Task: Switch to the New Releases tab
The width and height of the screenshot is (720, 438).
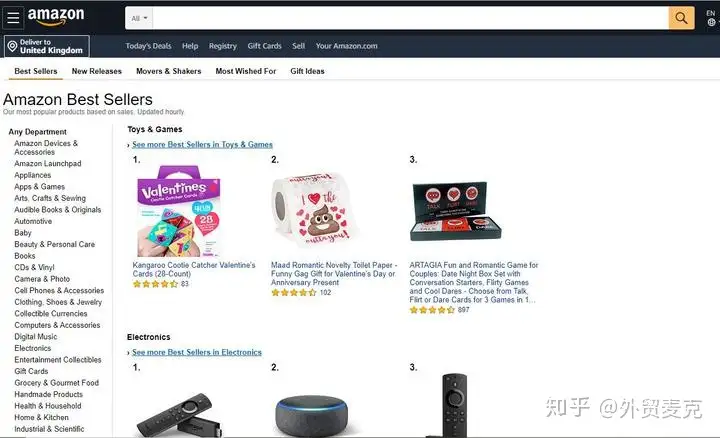Action: point(96,71)
